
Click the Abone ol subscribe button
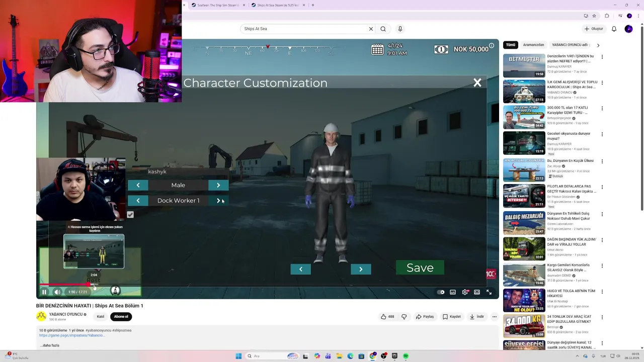point(121,317)
